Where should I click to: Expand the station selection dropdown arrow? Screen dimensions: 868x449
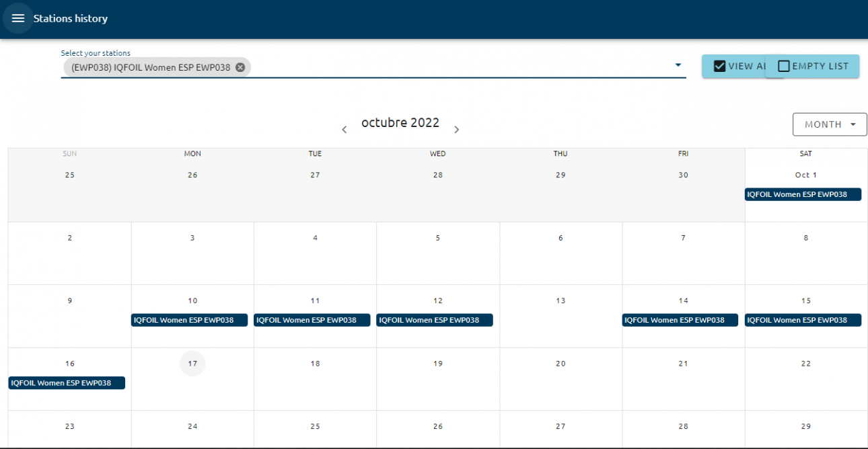coord(678,65)
